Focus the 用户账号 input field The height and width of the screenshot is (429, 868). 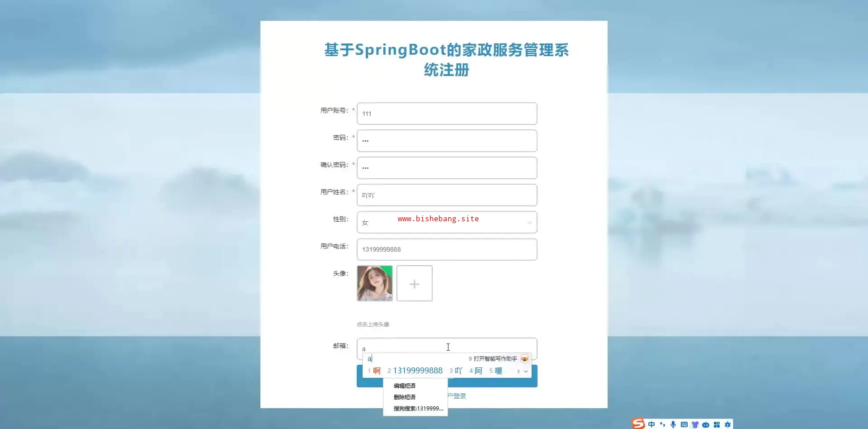click(x=447, y=114)
